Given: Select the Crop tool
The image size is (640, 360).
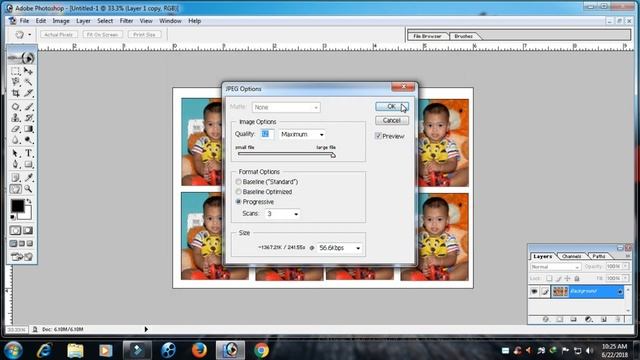Looking at the screenshot, I should tap(16, 93).
